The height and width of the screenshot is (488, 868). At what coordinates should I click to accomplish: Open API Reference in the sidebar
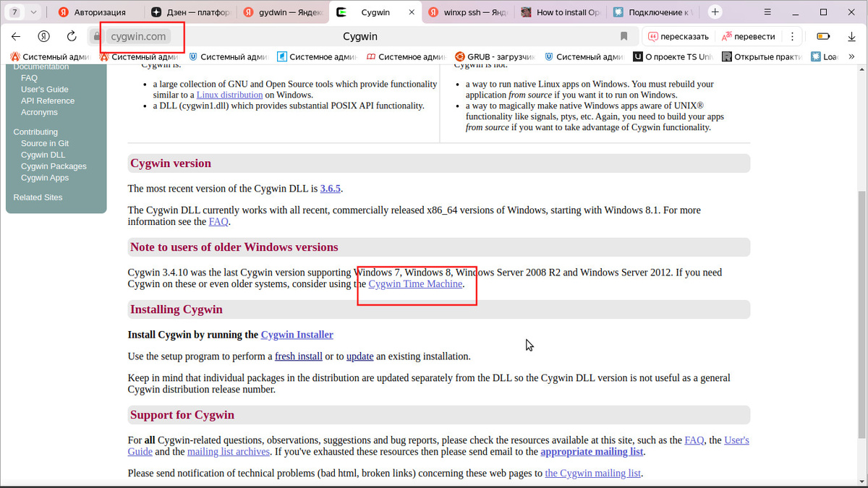(x=48, y=101)
